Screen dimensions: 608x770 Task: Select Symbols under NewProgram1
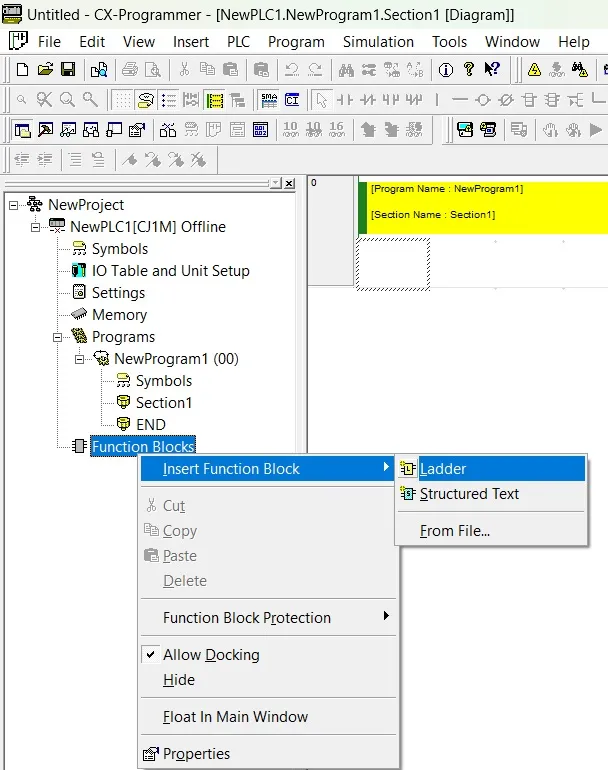[x=164, y=381]
